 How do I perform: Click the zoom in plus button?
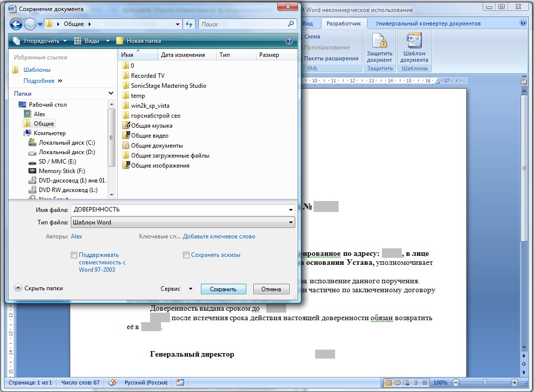click(515, 383)
